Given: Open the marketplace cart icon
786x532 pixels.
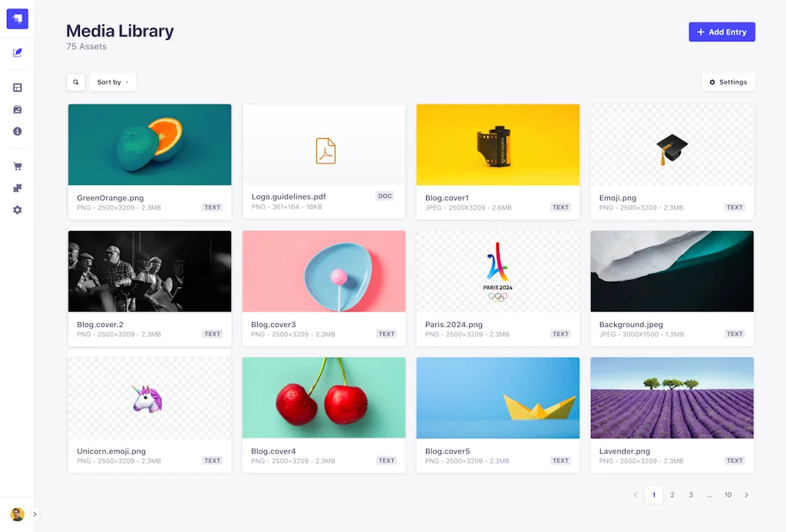Looking at the screenshot, I should coord(18,166).
